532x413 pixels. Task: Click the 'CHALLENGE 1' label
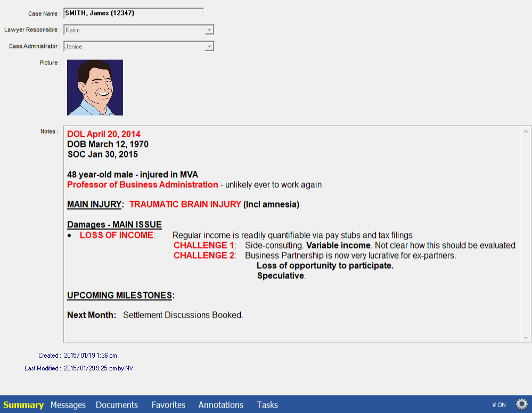204,245
